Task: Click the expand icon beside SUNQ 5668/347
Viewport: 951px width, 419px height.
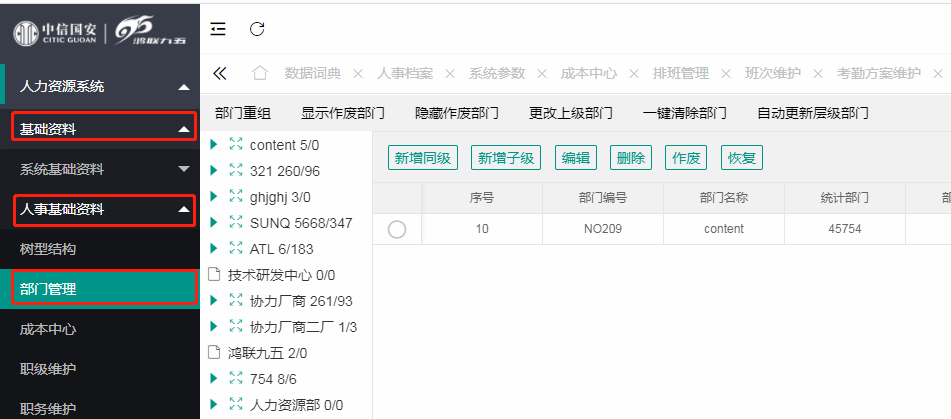Action: click(235, 223)
